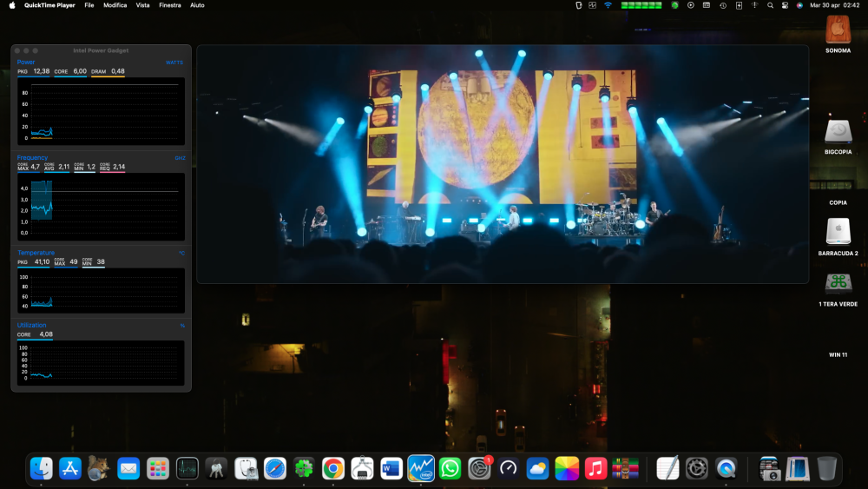Click the Frequency graph in Power Gadget

[101, 207]
